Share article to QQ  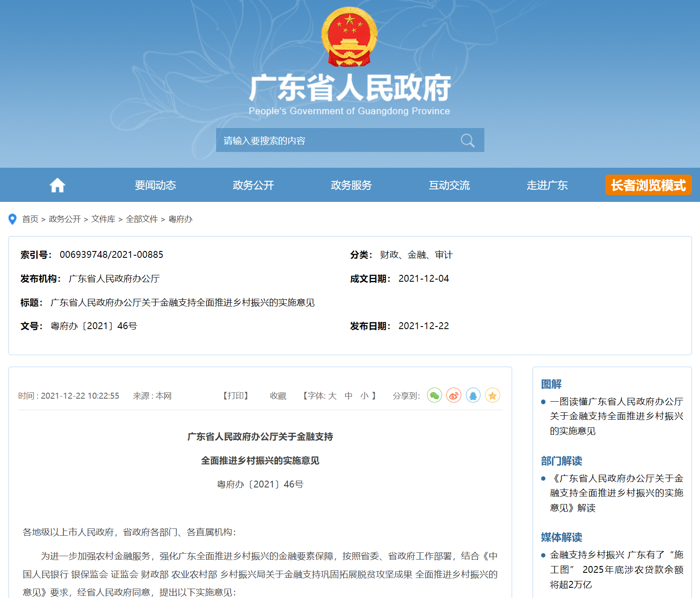[x=473, y=396]
